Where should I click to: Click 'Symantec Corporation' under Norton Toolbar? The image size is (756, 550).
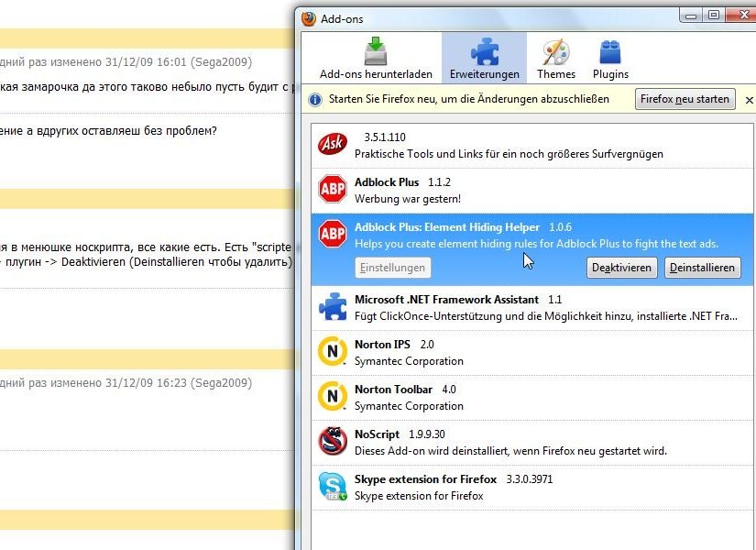[x=409, y=406]
